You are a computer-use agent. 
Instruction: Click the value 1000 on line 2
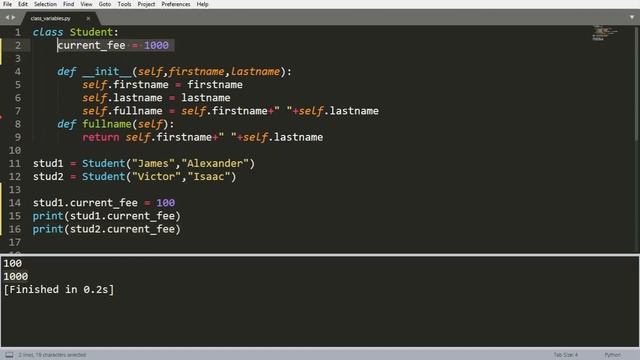(156, 45)
